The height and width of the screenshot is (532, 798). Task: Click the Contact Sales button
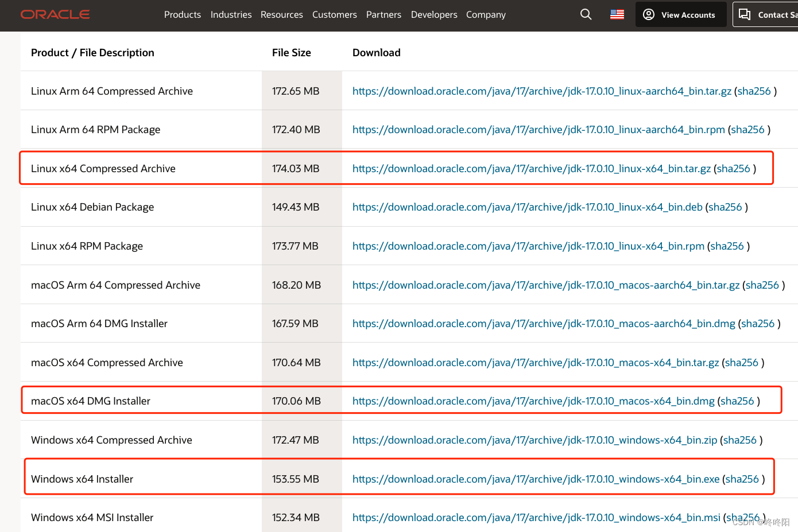pyautogui.click(x=765, y=14)
